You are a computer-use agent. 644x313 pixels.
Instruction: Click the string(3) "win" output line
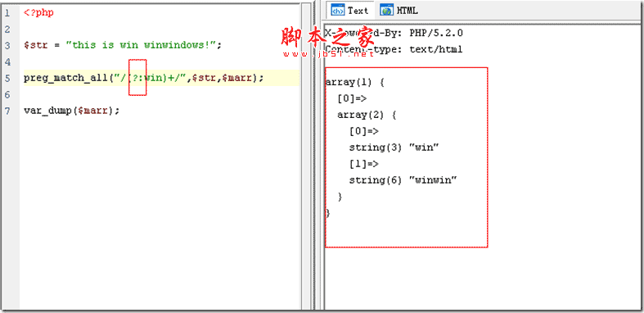tap(394, 147)
